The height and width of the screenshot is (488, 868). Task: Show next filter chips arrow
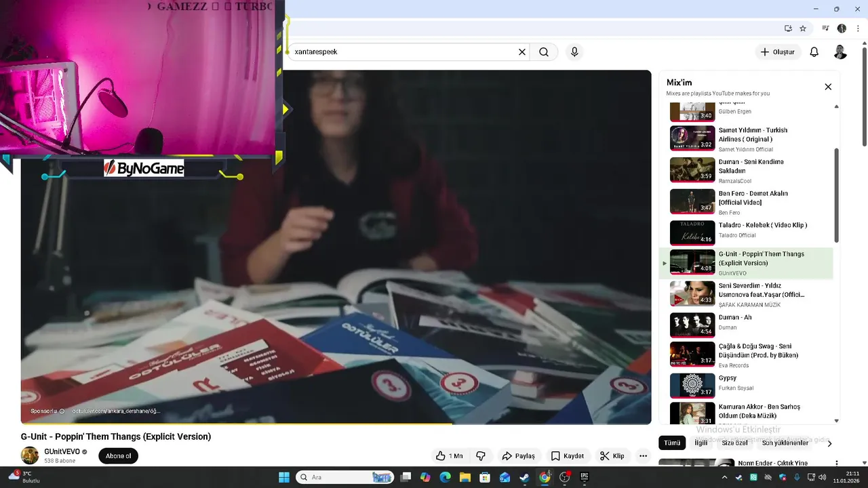pyautogui.click(x=829, y=443)
